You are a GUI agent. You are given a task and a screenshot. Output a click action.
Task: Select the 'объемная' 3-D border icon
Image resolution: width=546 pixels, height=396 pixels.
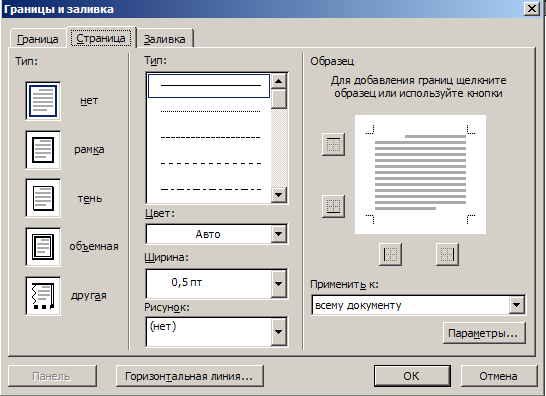tap(43, 247)
